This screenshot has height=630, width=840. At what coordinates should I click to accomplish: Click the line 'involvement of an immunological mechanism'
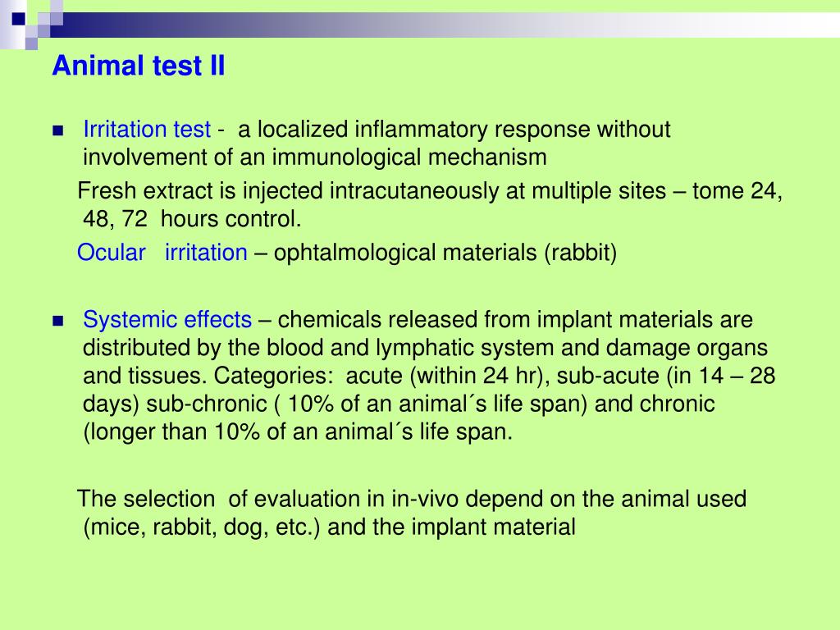click(x=315, y=157)
